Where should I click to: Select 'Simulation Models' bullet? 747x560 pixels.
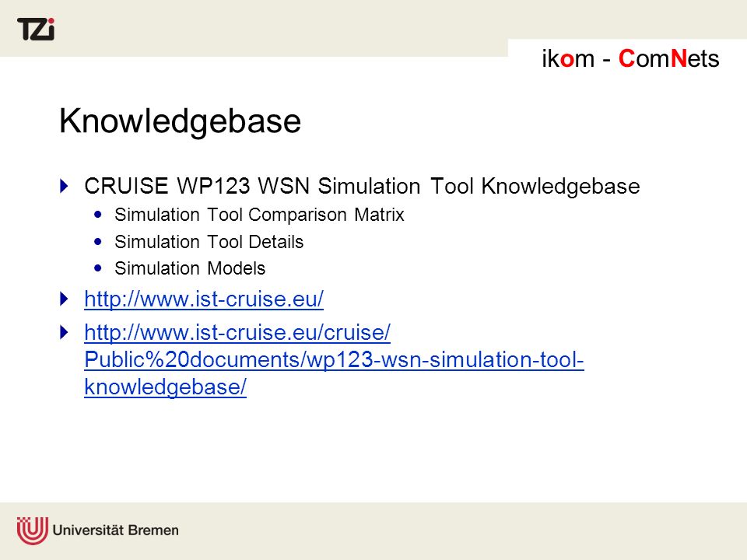190,268
